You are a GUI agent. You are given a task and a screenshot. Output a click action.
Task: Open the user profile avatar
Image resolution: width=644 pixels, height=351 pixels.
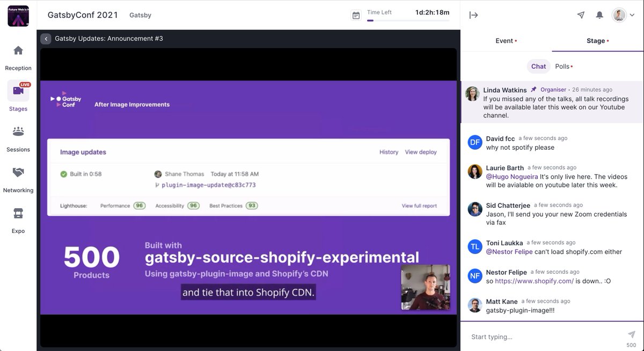(619, 15)
